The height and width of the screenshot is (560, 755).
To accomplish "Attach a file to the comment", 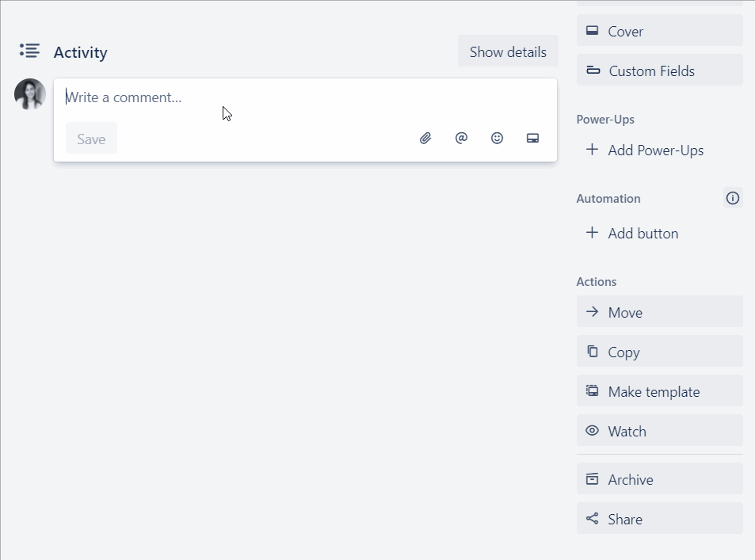I will pyautogui.click(x=425, y=138).
